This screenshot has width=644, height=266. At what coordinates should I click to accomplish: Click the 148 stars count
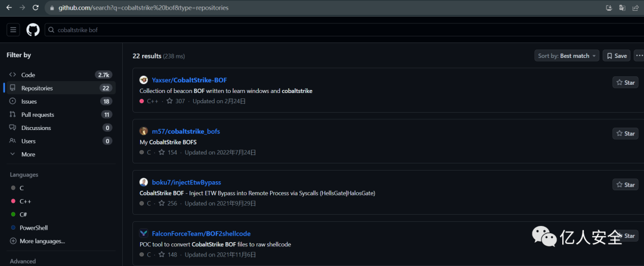tap(168, 255)
